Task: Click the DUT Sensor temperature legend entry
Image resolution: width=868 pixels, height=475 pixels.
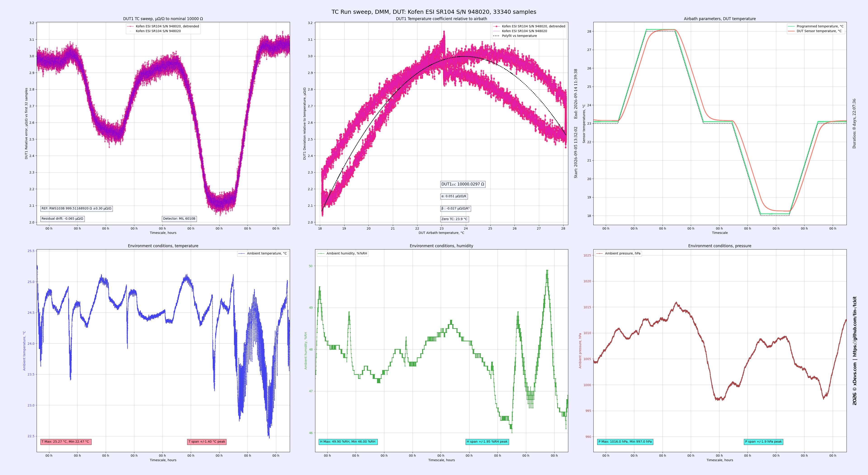Action: pos(814,31)
